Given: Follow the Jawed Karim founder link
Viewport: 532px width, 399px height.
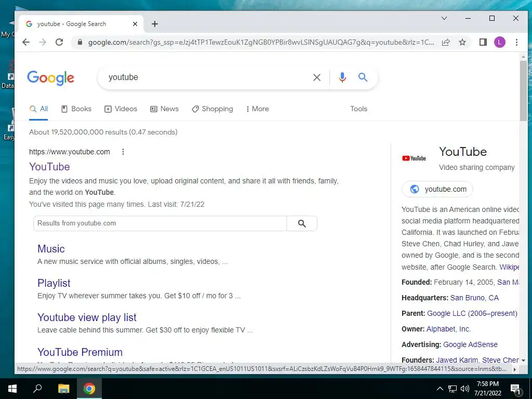Looking at the screenshot, I should pos(457,360).
